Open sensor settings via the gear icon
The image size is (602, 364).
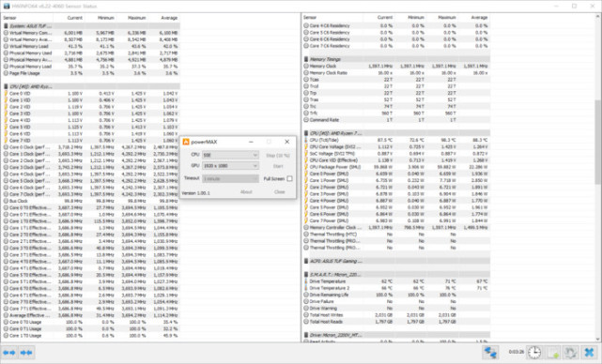click(x=570, y=352)
